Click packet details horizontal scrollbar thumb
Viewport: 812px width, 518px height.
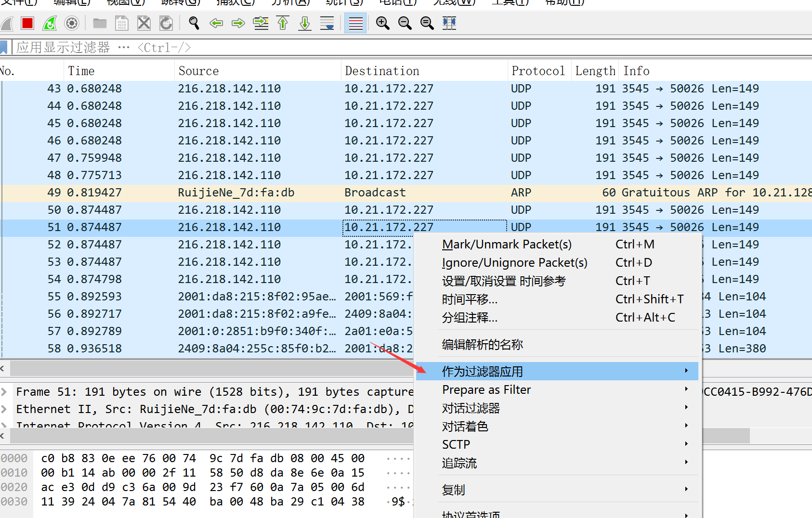click(212, 436)
